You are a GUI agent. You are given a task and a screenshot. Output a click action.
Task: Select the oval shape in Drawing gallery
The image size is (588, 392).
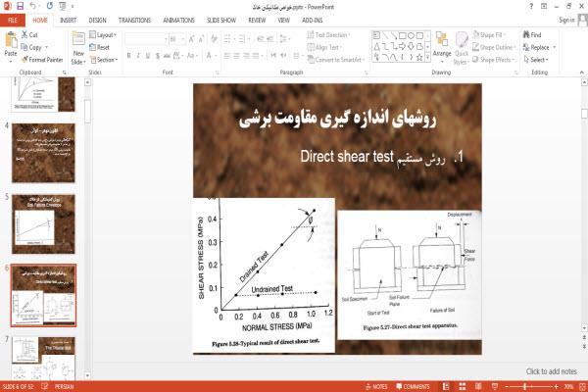coord(411,35)
